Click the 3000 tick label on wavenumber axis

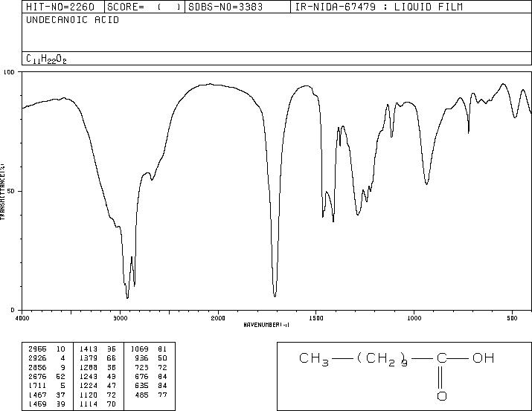[x=120, y=318]
